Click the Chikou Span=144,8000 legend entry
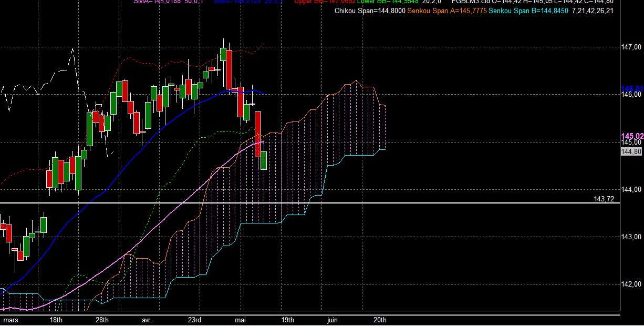The width and height of the screenshot is (644, 326). (370, 11)
